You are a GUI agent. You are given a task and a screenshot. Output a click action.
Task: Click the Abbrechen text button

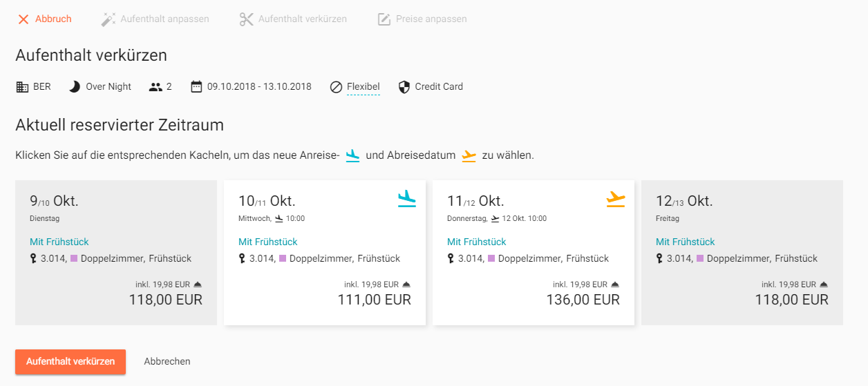[x=167, y=361]
